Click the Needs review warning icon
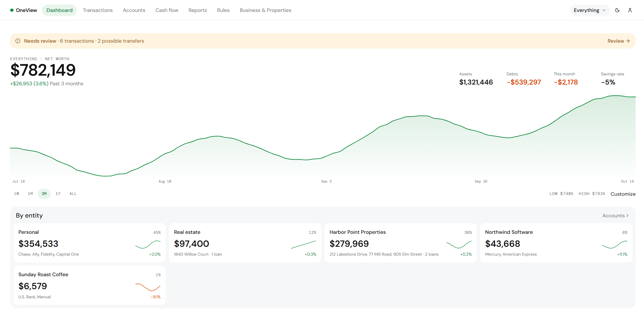The image size is (644, 312). (x=18, y=41)
